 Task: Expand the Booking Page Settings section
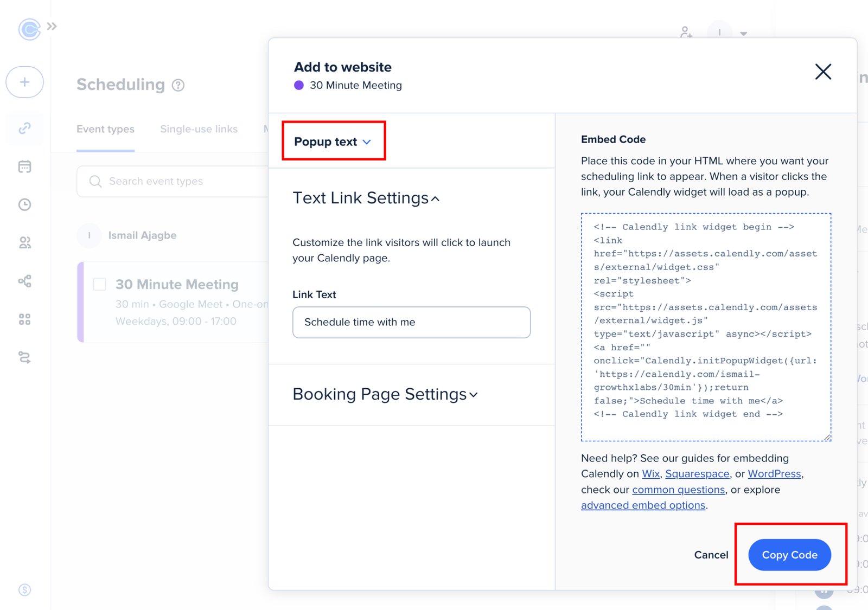(x=385, y=394)
